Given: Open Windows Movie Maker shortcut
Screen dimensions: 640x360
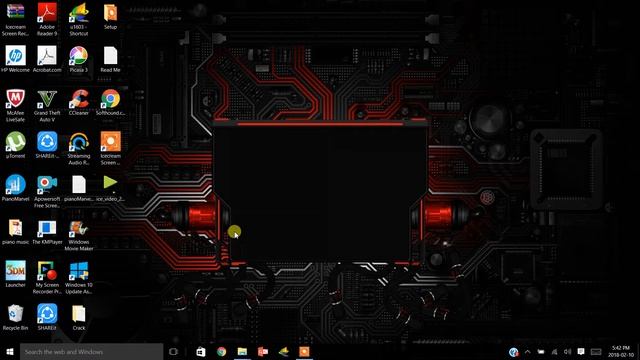Looking at the screenshot, I should 79,235.
